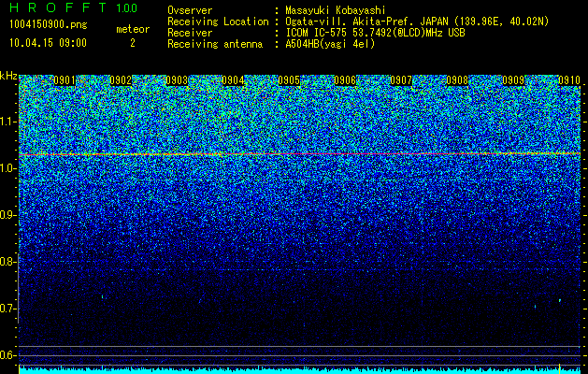Click the 0.6 kHz axis label
Screen dimensions: 588x374
(x=8, y=355)
